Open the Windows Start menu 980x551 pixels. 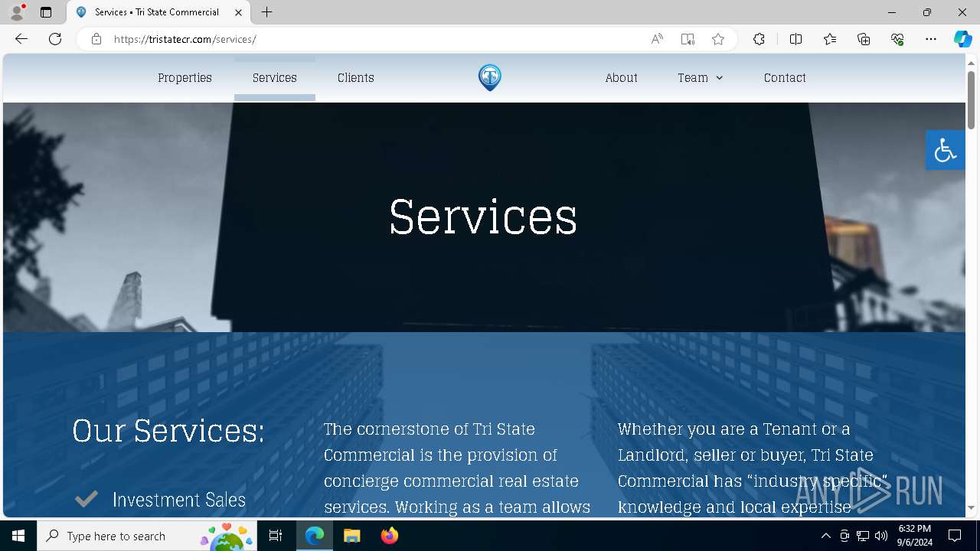point(18,536)
